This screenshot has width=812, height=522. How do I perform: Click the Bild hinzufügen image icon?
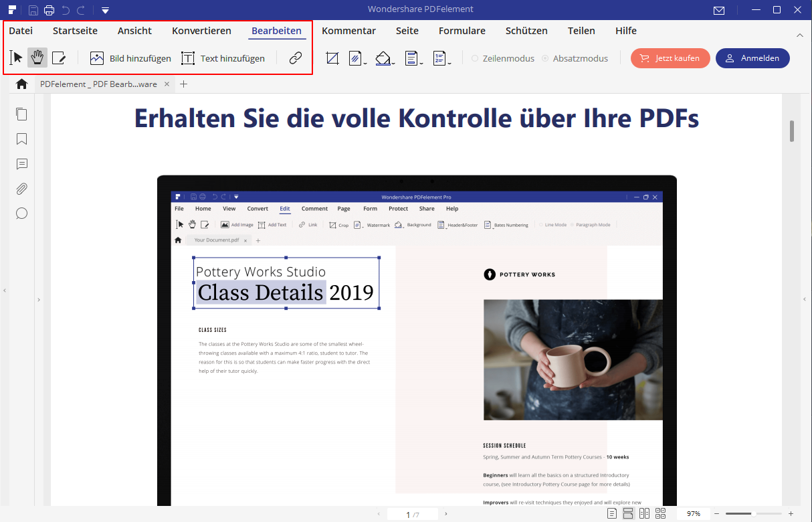[x=97, y=58]
